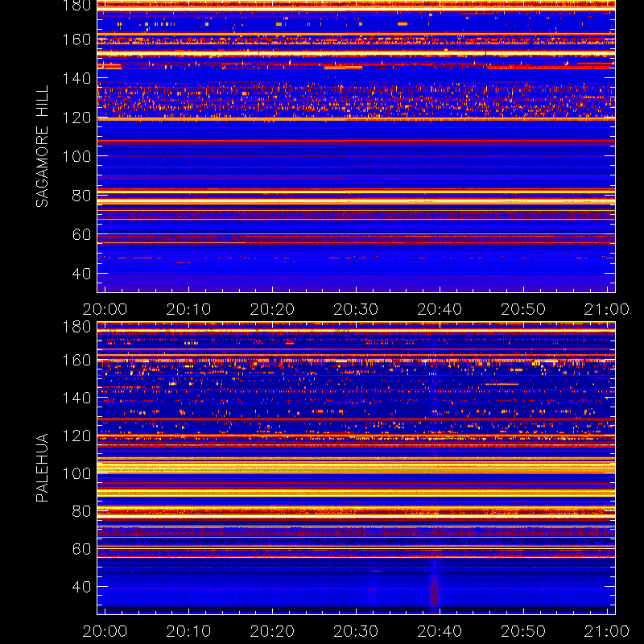644x644 pixels.
Task: Choose the 140 frequency tick on Palehua axis
Action: point(76,398)
